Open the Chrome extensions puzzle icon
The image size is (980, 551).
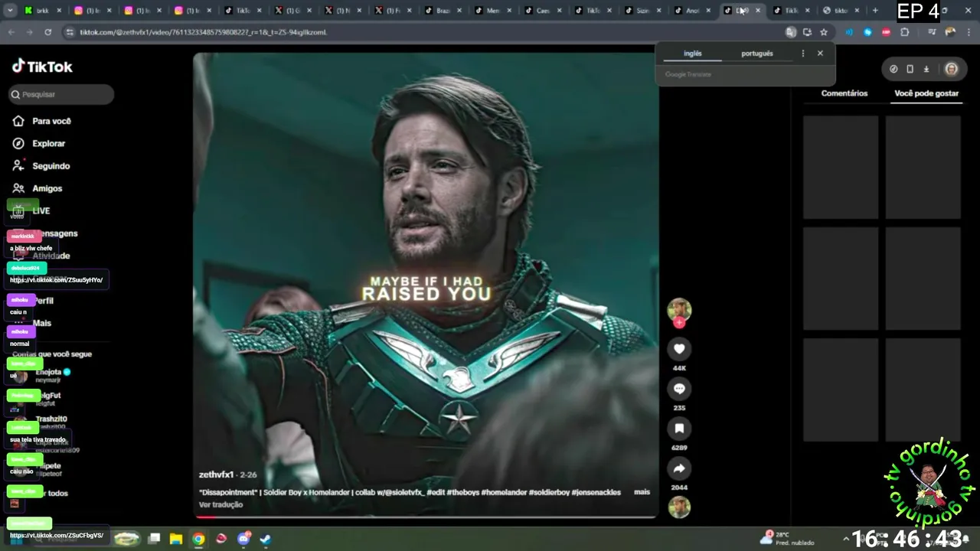click(905, 32)
